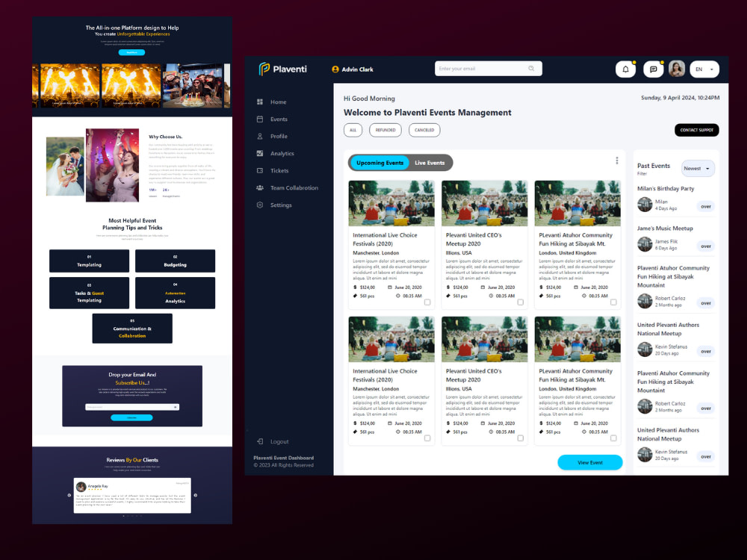Image resolution: width=747 pixels, height=560 pixels.
Task: Click the Plaventi logo in the dashboard
Action: pos(283,69)
